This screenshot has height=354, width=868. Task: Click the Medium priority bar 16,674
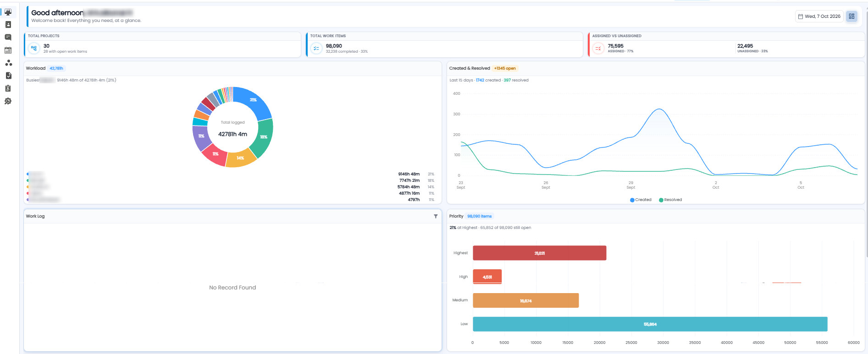pos(525,300)
